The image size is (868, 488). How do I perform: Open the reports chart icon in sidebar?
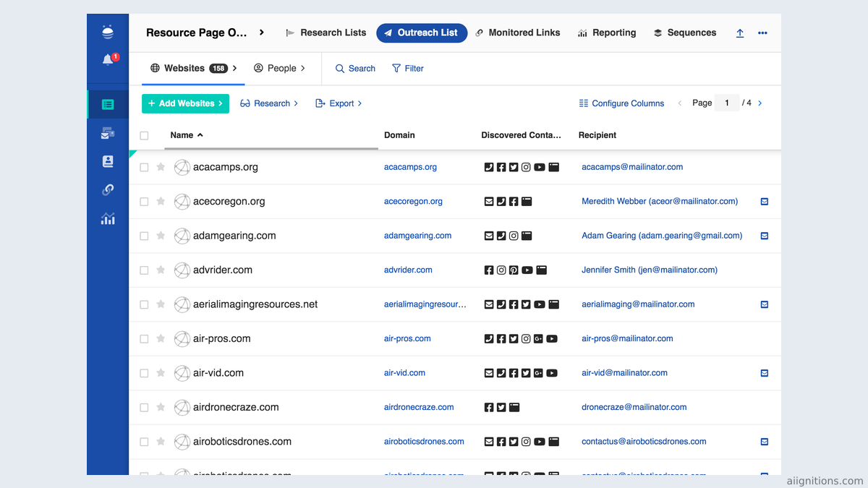point(108,218)
